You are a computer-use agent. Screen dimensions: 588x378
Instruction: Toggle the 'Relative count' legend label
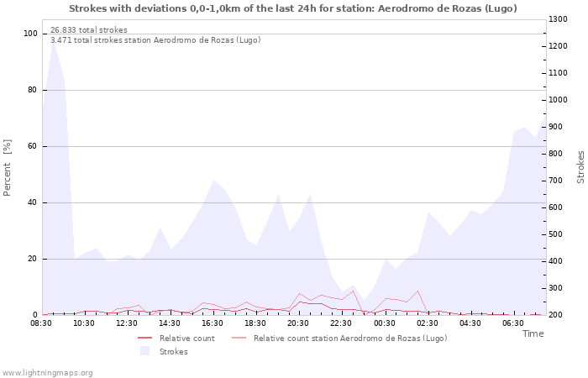coord(187,339)
